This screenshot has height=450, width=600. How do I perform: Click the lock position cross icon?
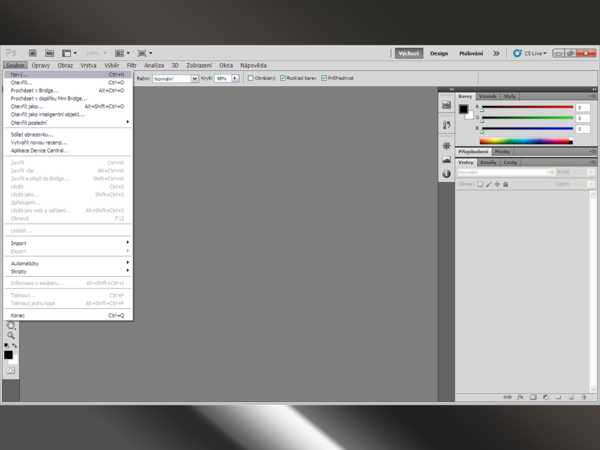[x=497, y=184]
